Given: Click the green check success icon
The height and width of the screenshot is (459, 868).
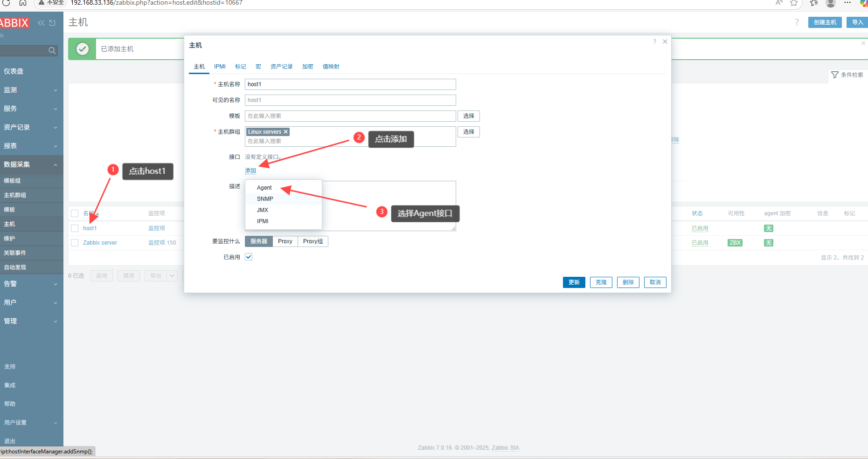Looking at the screenshot, I should click(83, 49).
